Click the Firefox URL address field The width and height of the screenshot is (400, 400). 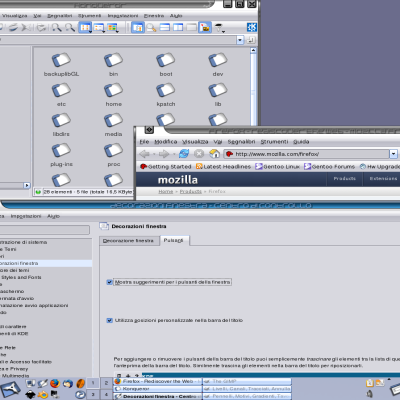(307, 154)
